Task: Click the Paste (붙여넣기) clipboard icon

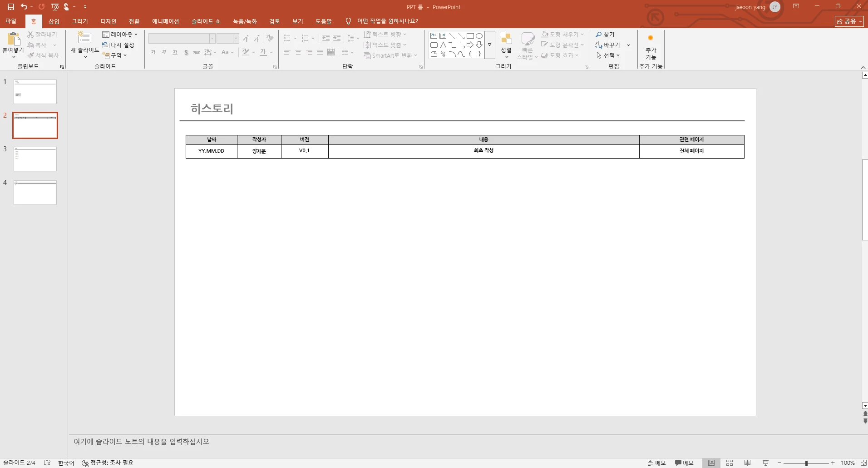Action: [x=13, y=39]
